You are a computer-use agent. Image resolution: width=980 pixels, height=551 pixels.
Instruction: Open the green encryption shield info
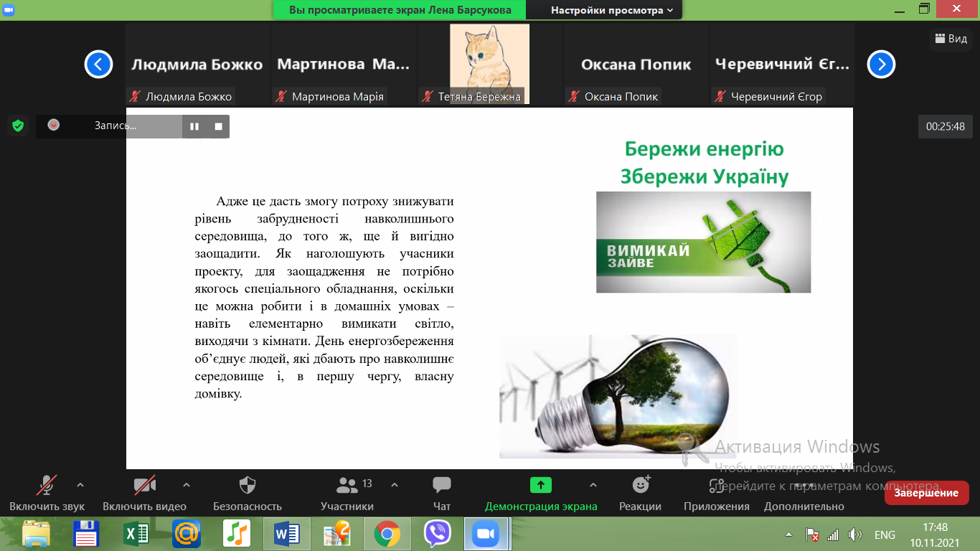pyautogui.click(x=18, y=126)
